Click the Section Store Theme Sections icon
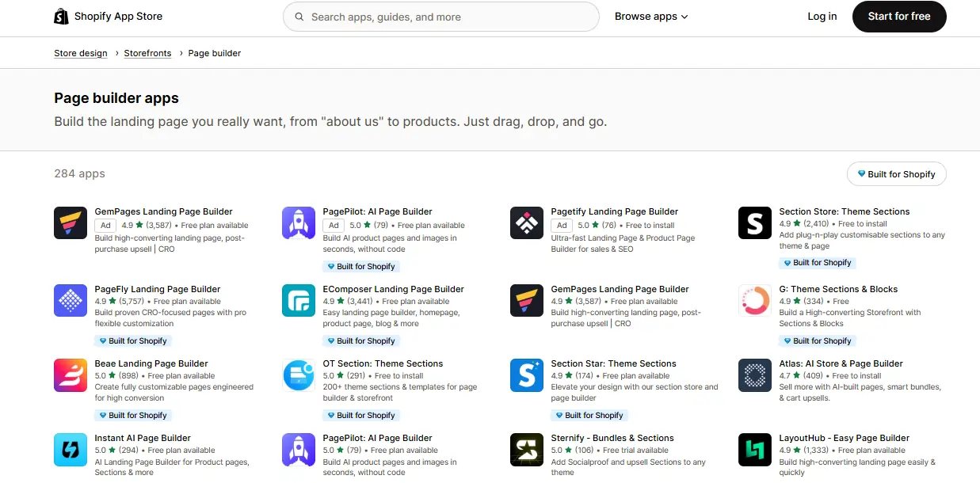This screenshot has height=483, width=980. pos(754,222)
